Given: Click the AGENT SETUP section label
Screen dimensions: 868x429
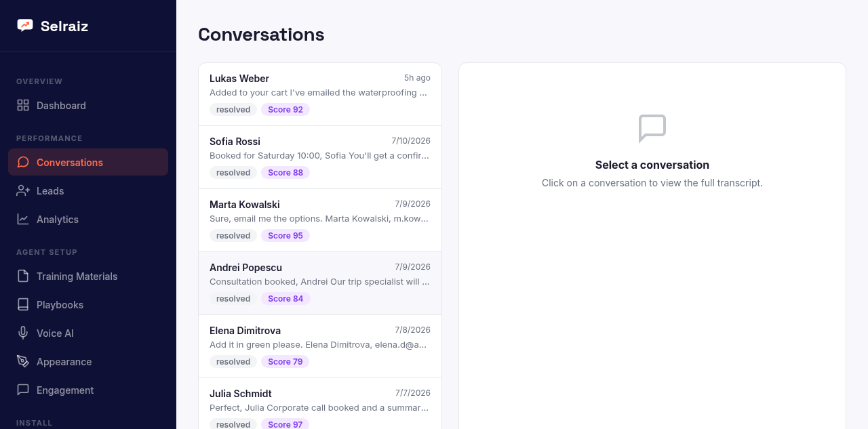Looking at the screenshot, I should coord(47,252).
